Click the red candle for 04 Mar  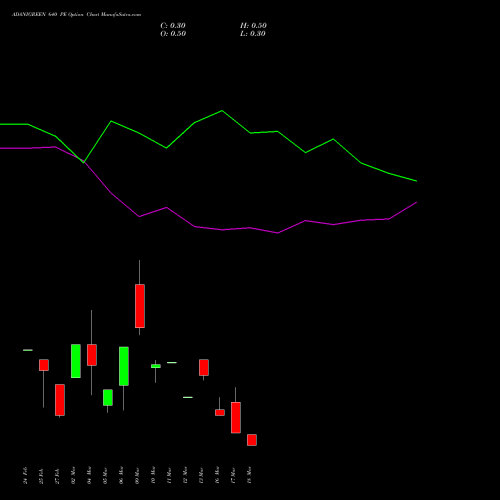click(92, 355)
